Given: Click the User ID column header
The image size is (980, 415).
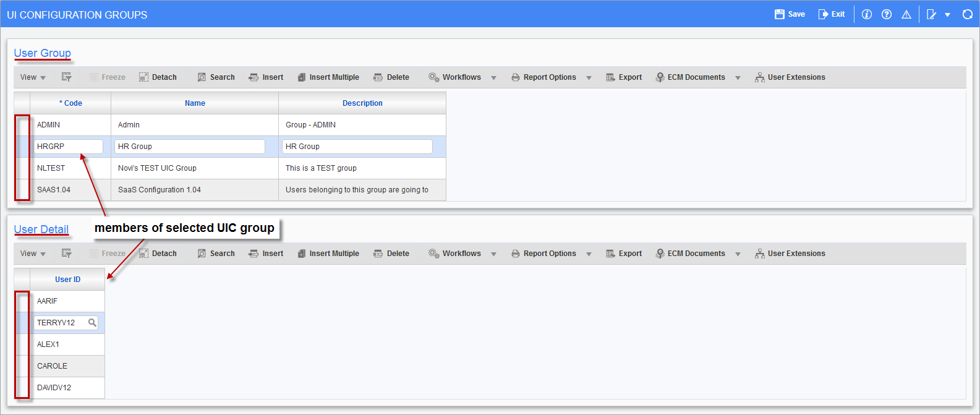Looking at the screenshot, I should 67,280.
